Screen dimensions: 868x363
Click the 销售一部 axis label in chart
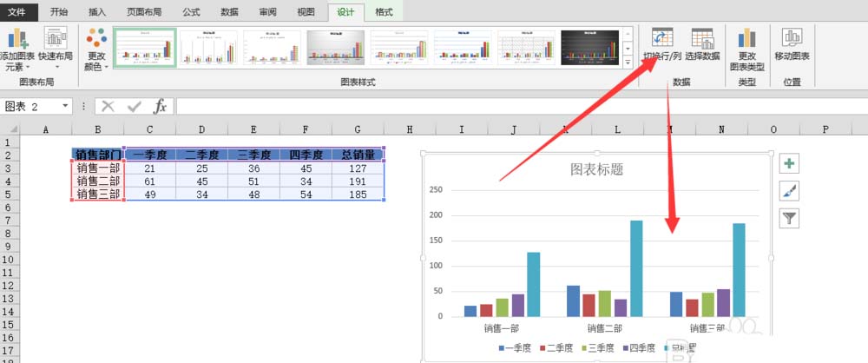[x=502, y=328]
